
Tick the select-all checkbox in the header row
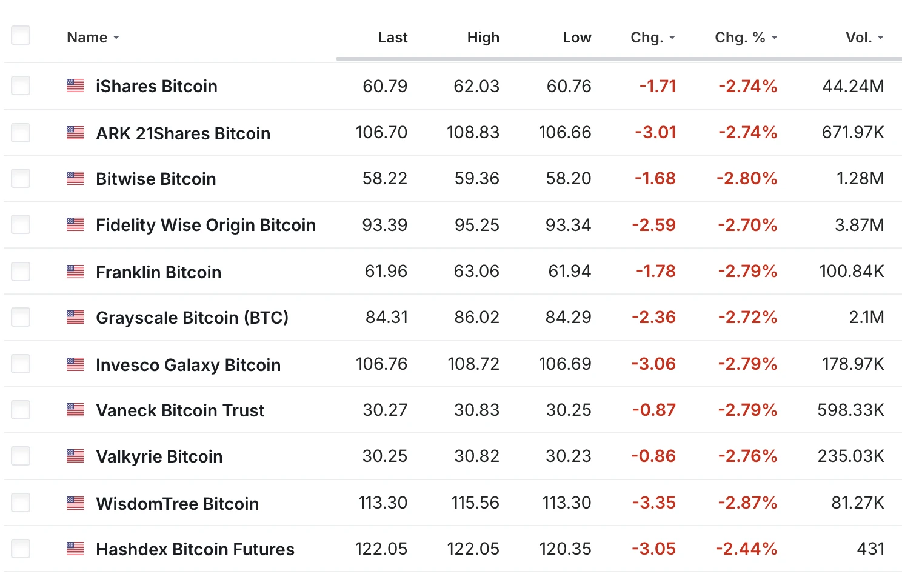pos(21,36)
